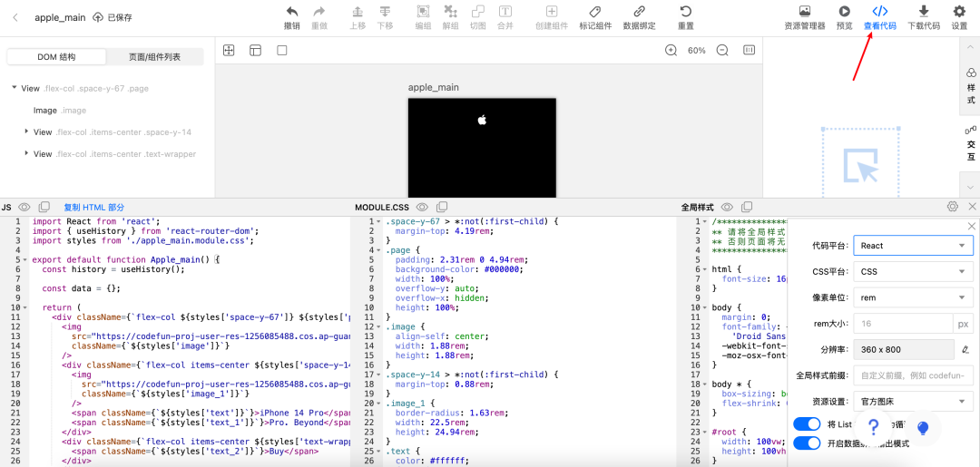The image size is (980, 467).
Task: Toggle JS panel visibility eye
Action: tap(24, 208)
